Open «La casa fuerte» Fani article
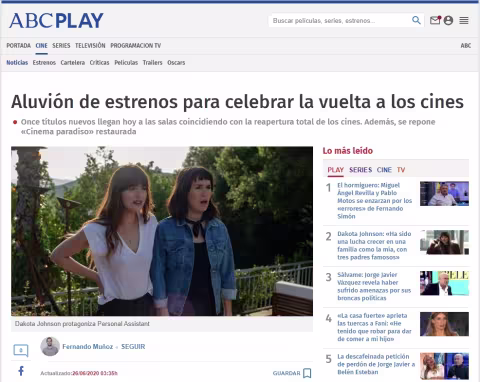This screenshot has height=382, width=480. (374, 327)
